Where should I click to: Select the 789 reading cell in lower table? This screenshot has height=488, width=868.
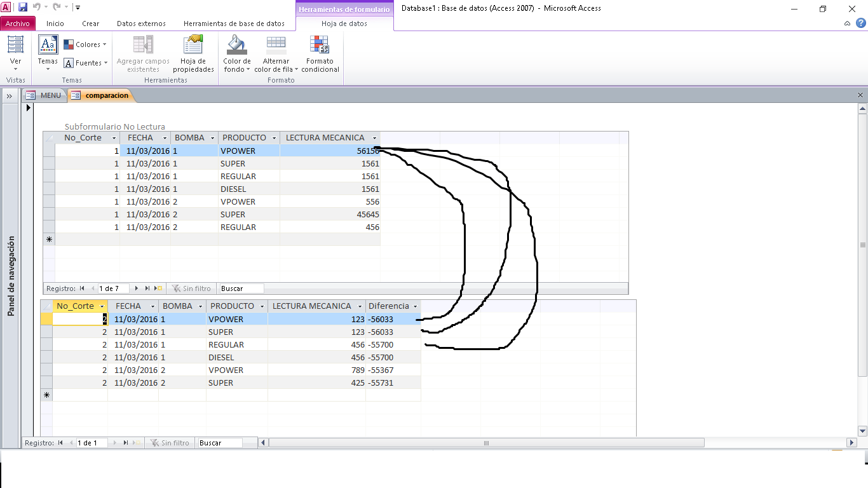click(316, 370)
